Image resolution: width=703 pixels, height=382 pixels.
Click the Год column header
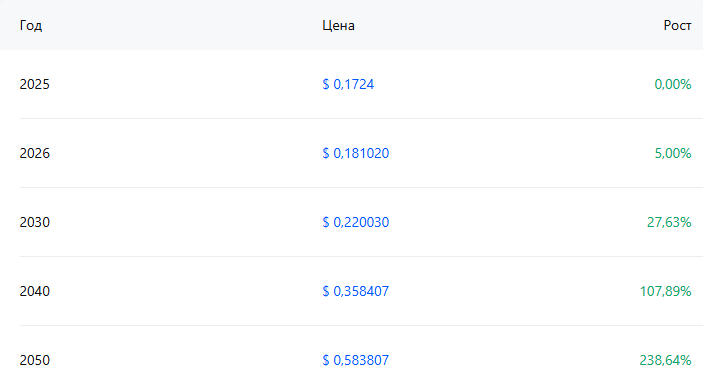(x=31, y=26)
